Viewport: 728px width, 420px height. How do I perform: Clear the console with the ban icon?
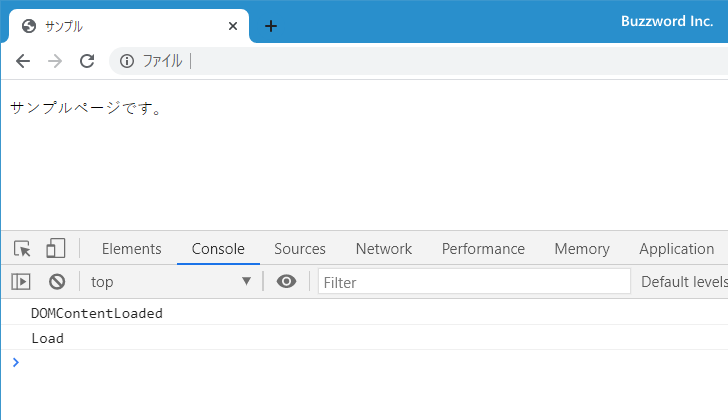57,282
